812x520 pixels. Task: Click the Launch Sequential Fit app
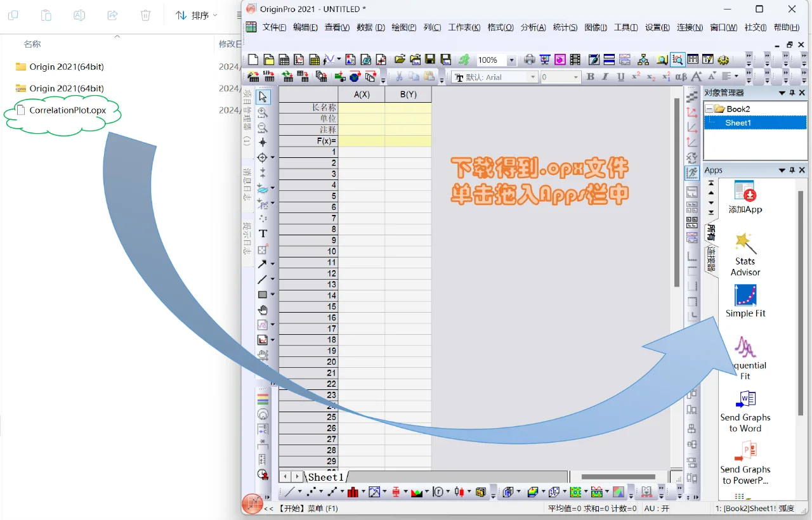click(x=745, y=358)
